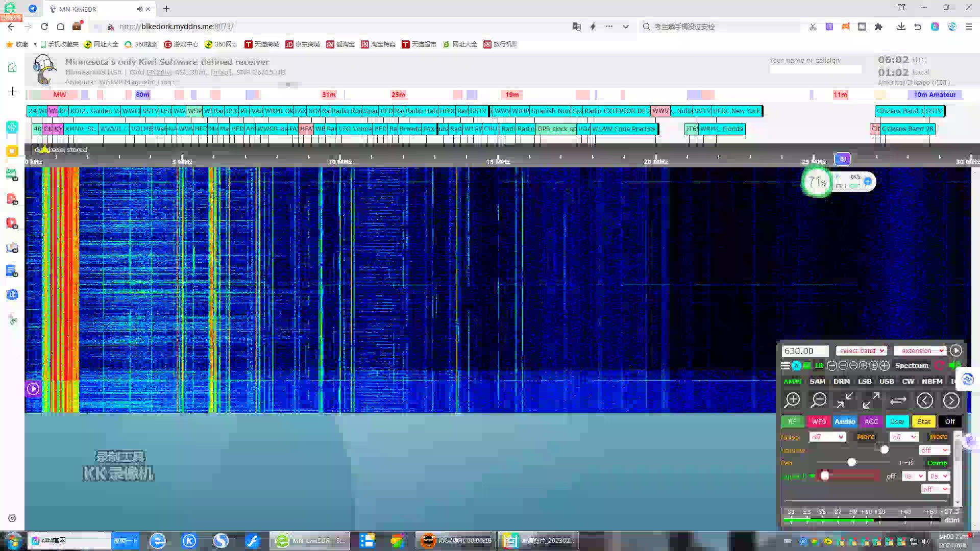The width and height of the screenshot is (980, 551).
Task: Expand the address bar chevron dropdown
Action: (x=625, y=27)
